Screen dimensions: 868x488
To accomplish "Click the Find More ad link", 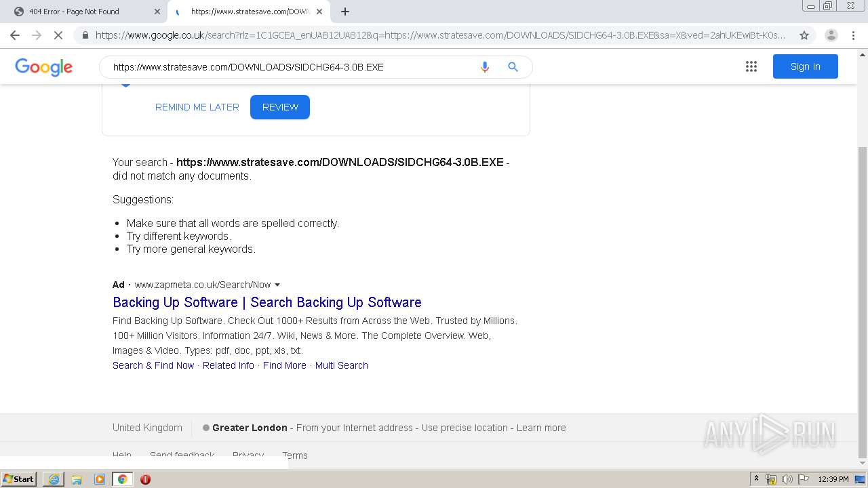I will coord(285,365).
